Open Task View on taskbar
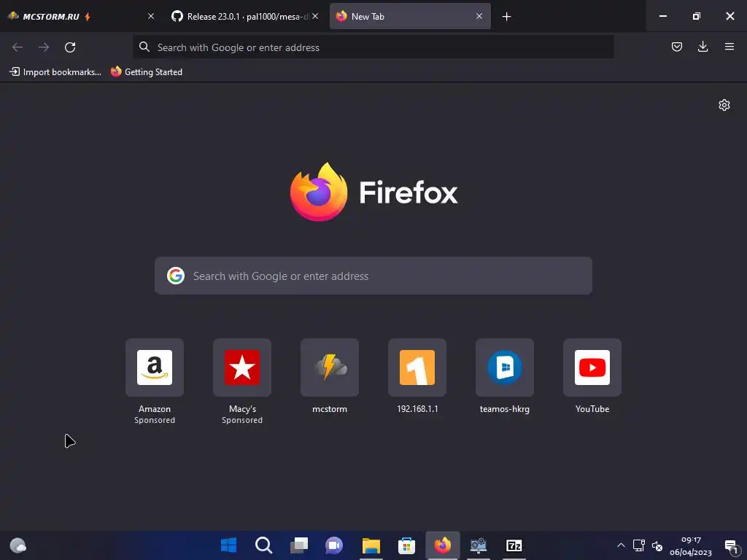This screenshot has width=747, height=560. click(x=299, y=545)
